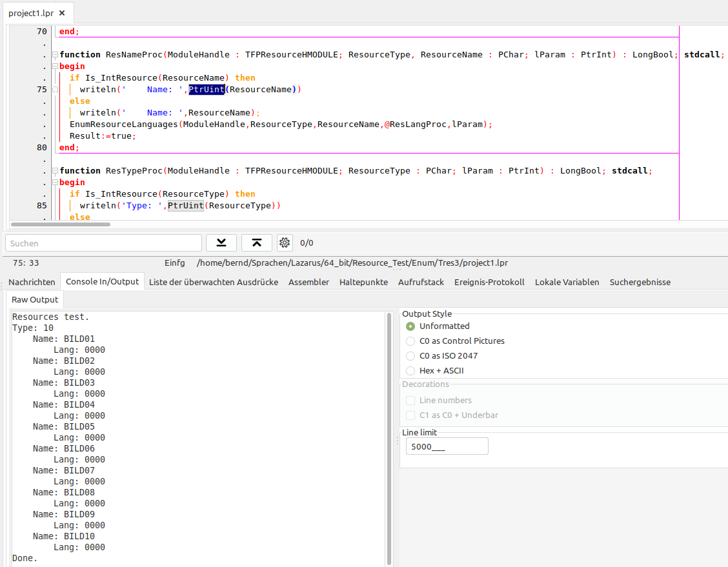This screenshot has width=728, height=567.
Task: Open the Nachrichten tab
Action: (32, 282)
